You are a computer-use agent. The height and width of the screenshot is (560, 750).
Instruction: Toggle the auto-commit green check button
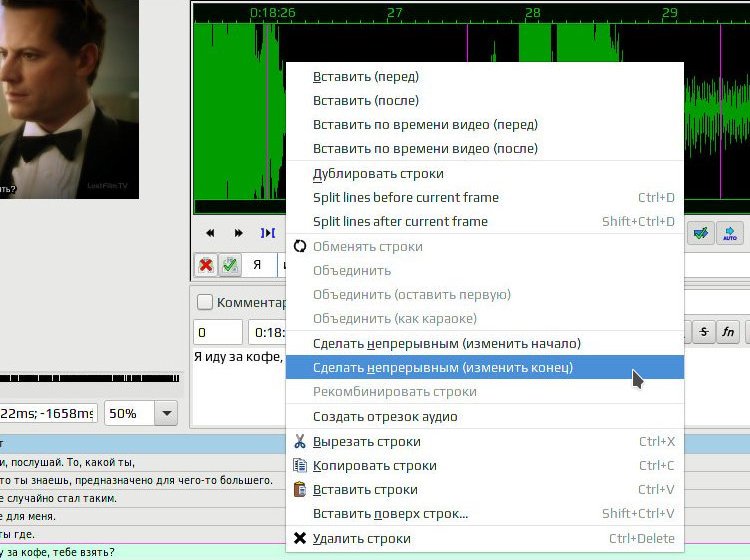[x=701, y=233]
